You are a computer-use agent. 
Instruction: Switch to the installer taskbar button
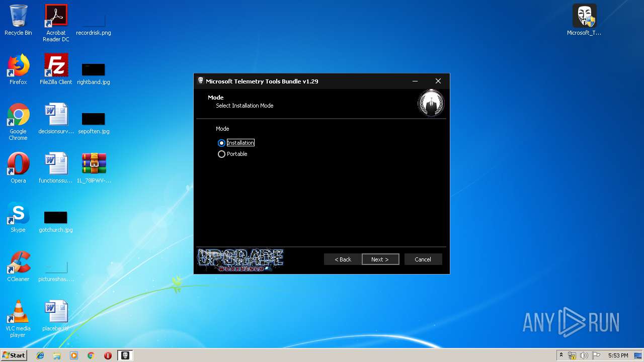(x=125, y=355)
